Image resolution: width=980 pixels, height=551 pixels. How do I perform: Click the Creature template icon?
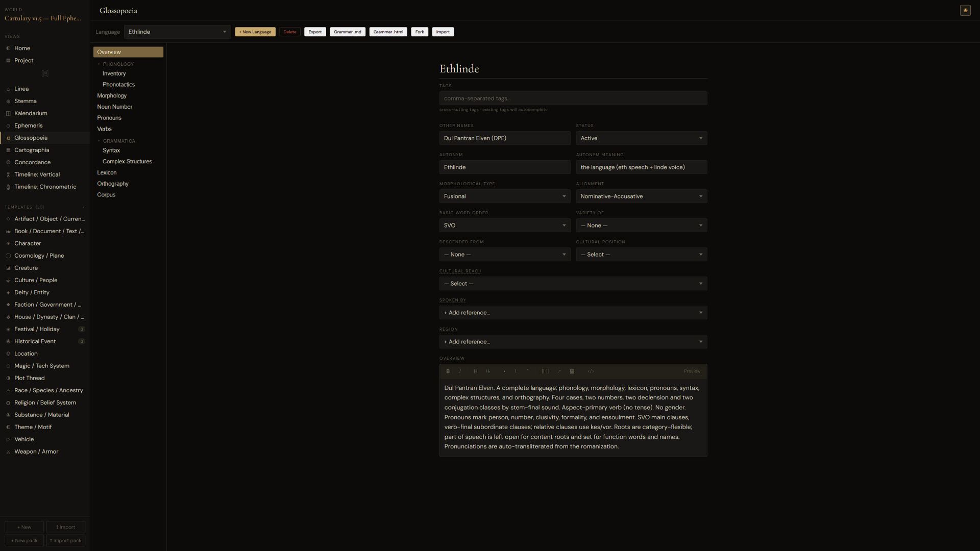(8, 268)
